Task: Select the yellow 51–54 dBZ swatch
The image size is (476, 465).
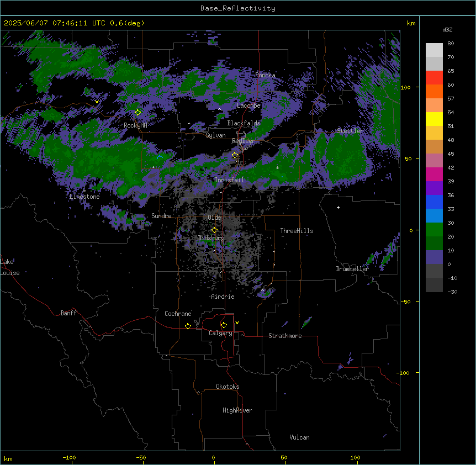Action: pos(434,119)
